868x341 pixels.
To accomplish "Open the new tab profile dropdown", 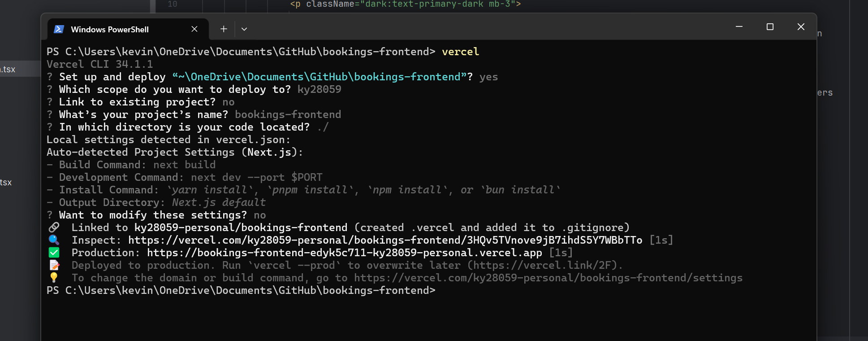I will [x=244, y=29].
